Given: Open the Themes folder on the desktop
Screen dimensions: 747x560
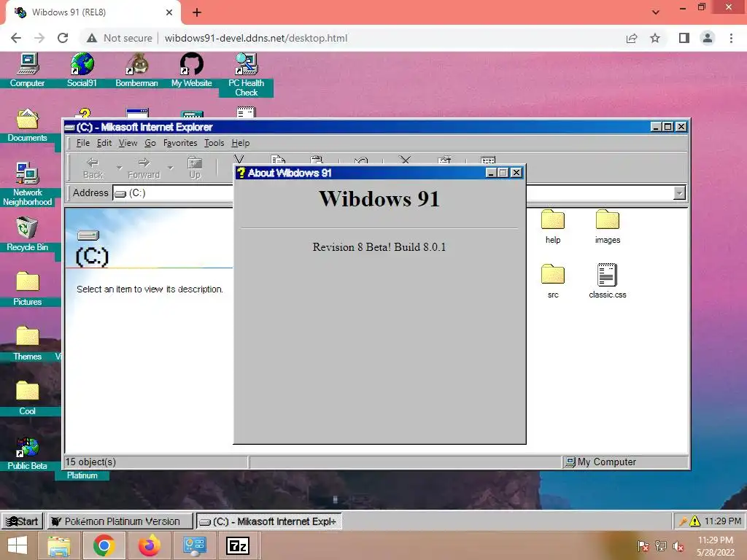Looking at the screenshot, I should coord(27,344).
